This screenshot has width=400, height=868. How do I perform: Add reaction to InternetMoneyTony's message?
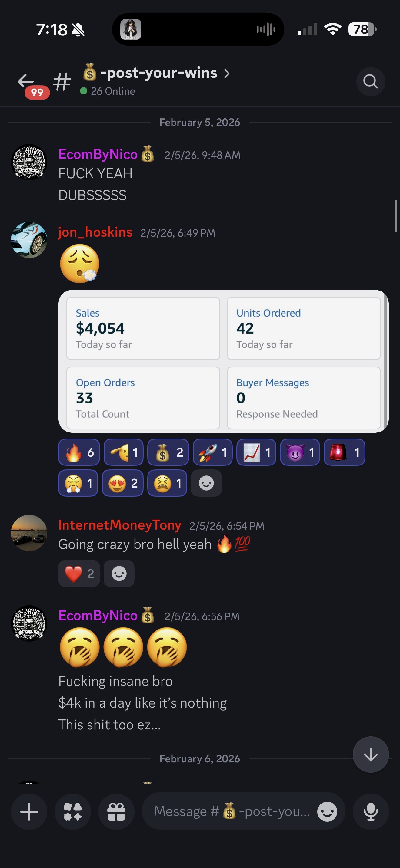119,574
